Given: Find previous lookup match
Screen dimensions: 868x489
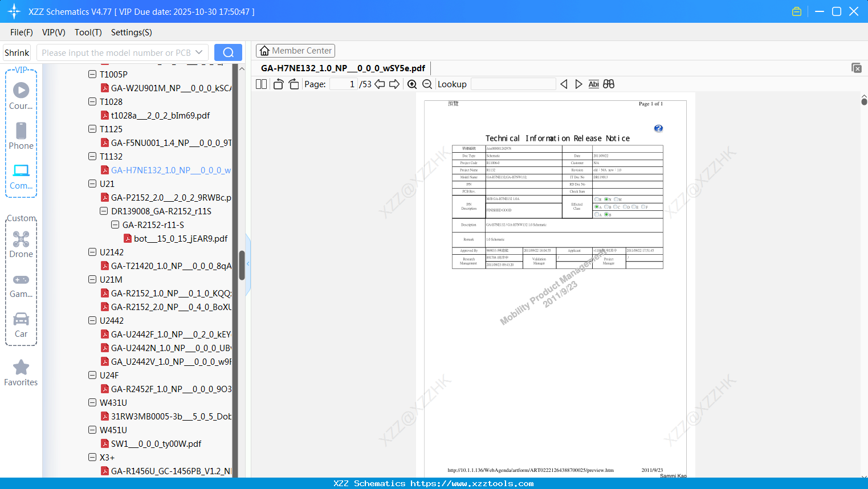Looking at the screenshot, I should tap(564, 84).
